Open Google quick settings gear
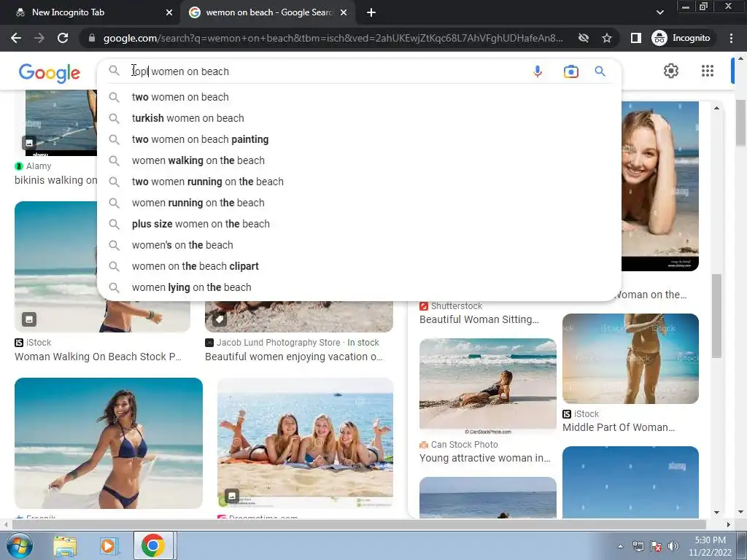The image size is (747, 560). [671, 71]
